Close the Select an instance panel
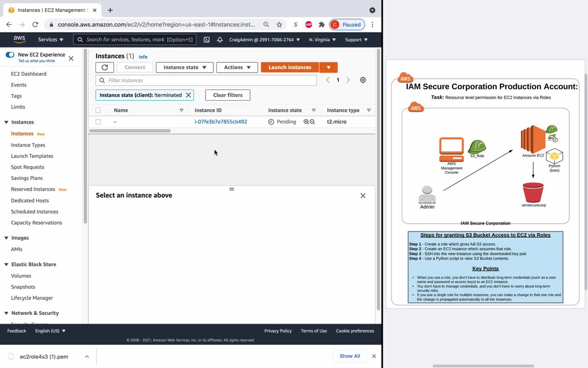Viewport: 588px width, 368px height. tap(363, 196)
